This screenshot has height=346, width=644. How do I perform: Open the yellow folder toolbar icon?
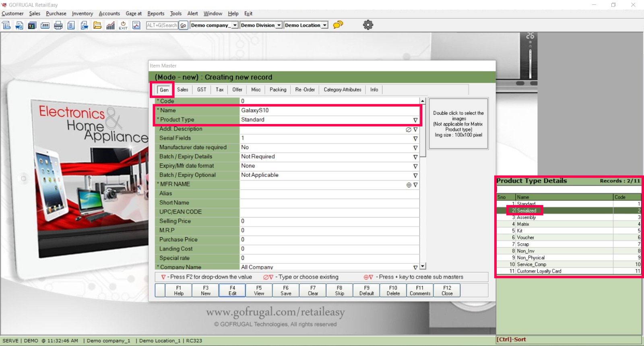[x=97, y=25]
